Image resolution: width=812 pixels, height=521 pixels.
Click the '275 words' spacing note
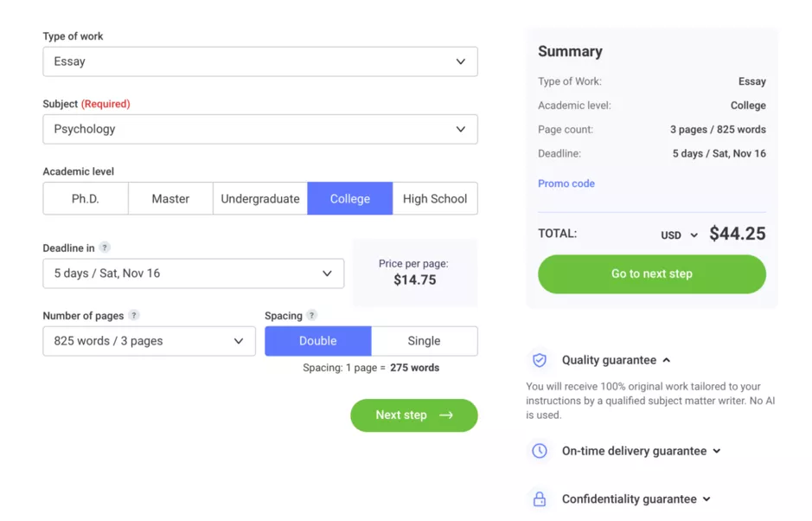[415, 368]
